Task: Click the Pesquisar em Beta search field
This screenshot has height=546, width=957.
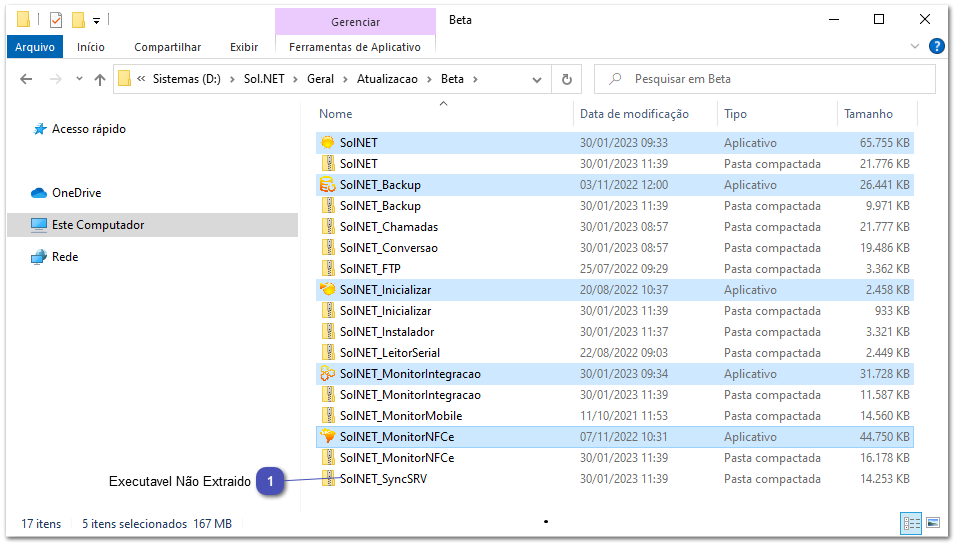Action: [x=765, y=79]
